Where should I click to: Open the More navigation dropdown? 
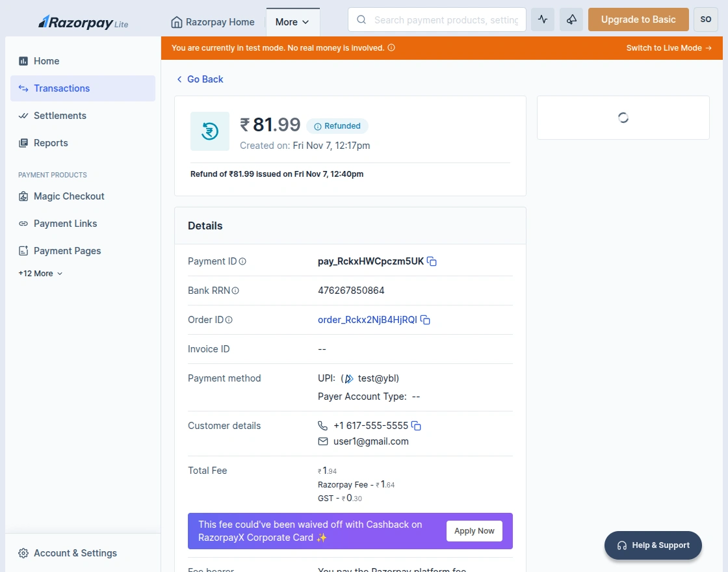[x=292, y=21]
